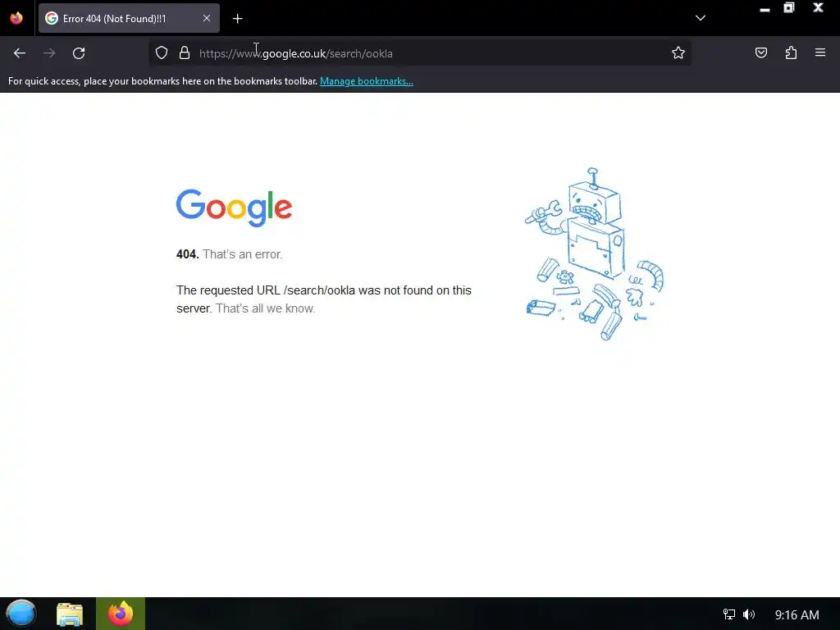Restore down the Firefox window
The image size is (840, 630).
coord(789,7)
